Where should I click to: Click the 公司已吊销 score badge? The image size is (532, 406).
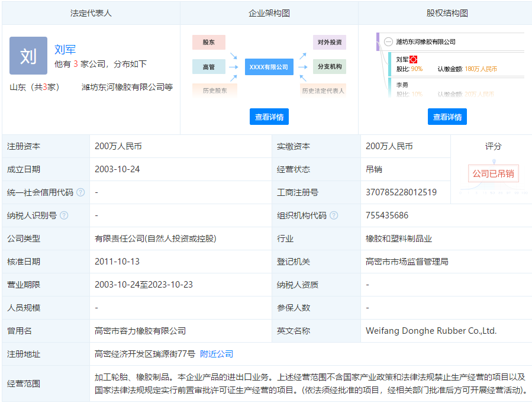tap(494, 173)
